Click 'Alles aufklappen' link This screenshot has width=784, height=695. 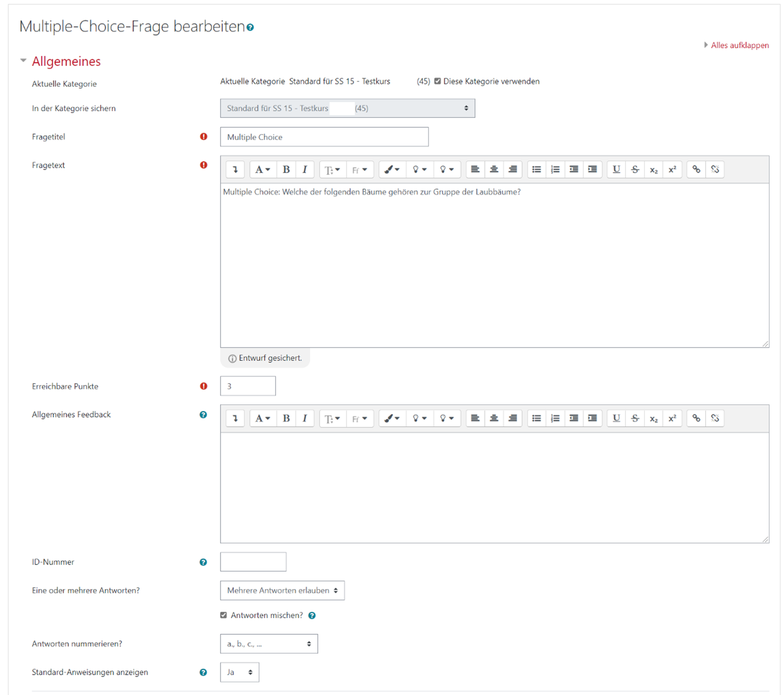(x=739, y=45)
